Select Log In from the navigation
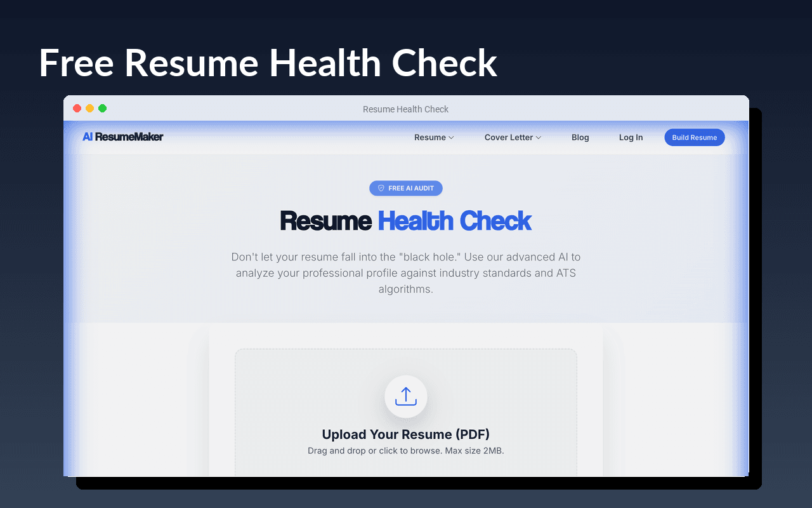Screen dimensions: 812x508 [x=631, y=137]
